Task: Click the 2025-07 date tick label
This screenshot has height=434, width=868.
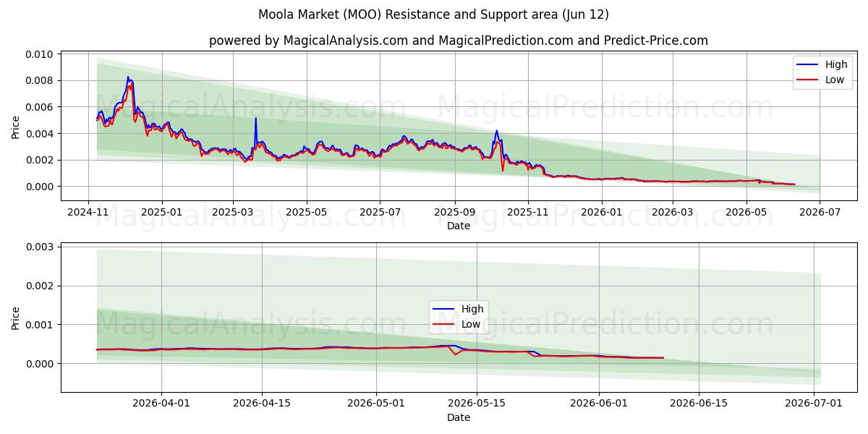Action: click(x=380, y=213)
